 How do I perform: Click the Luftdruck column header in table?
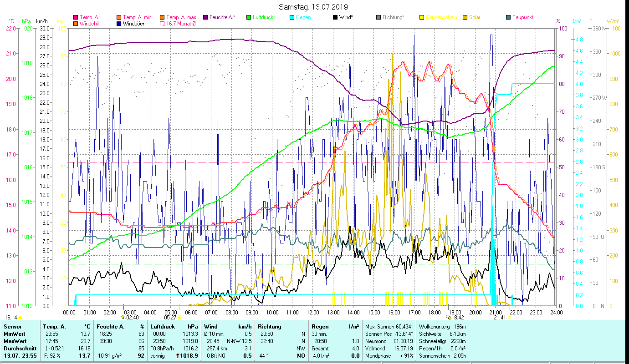162,327
